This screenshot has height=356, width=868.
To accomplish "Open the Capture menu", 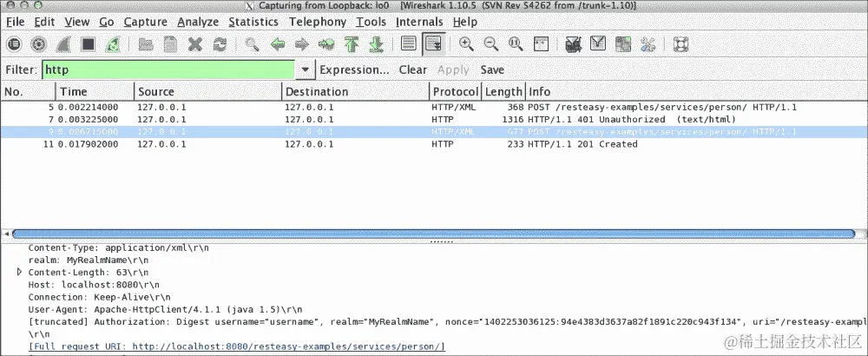I will click(x=146, y=22).
